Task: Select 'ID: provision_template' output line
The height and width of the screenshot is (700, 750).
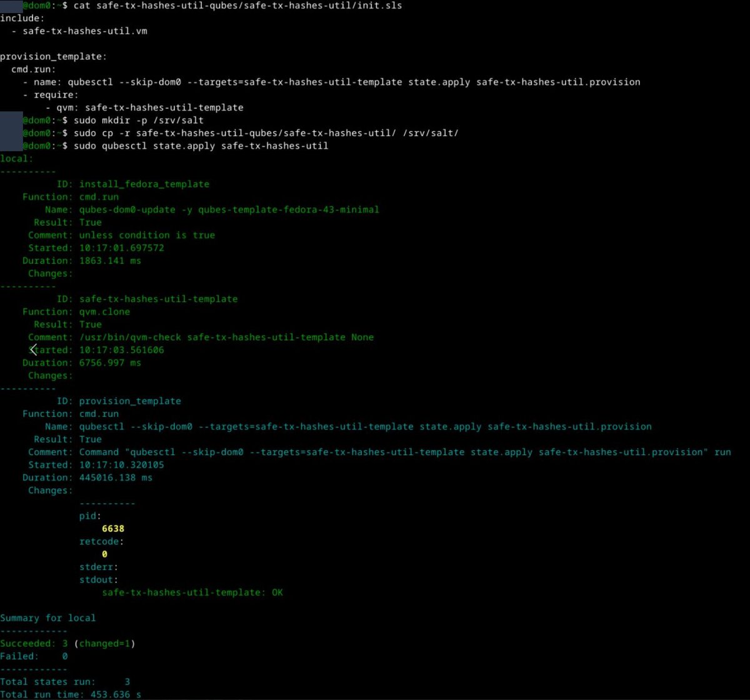Action: coord(119,401)
